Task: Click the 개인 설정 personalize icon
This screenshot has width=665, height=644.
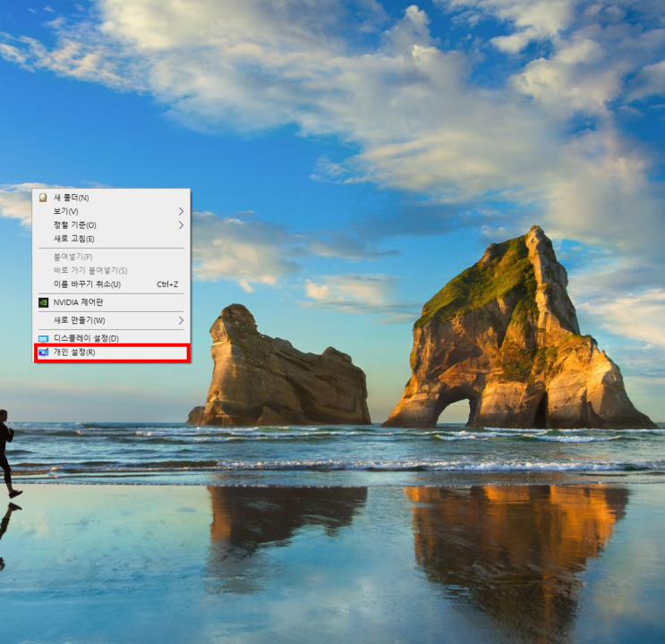Action: tap(43, 352)
